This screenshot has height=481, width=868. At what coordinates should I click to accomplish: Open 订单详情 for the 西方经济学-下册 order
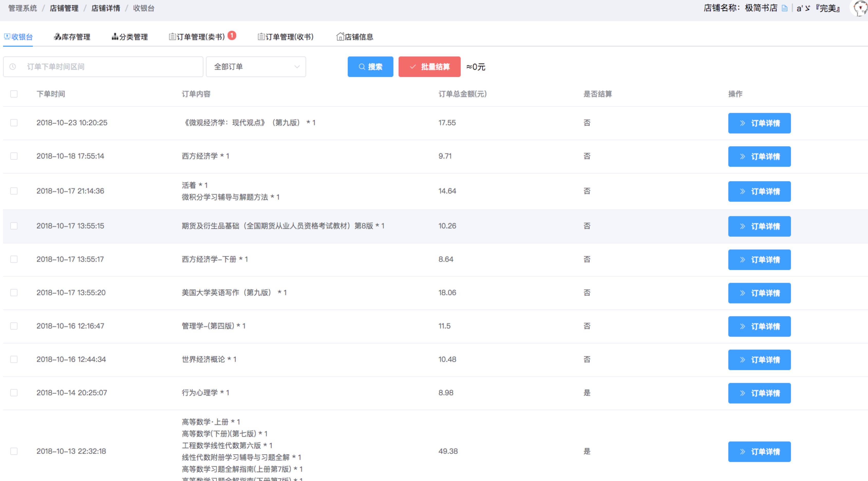point(759,259)
